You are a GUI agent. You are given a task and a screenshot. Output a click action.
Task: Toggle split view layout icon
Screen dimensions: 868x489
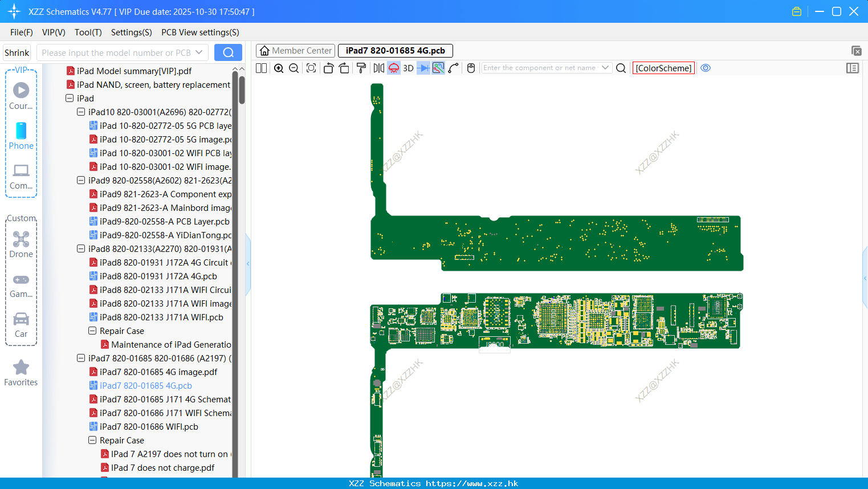tap(262, 68)
